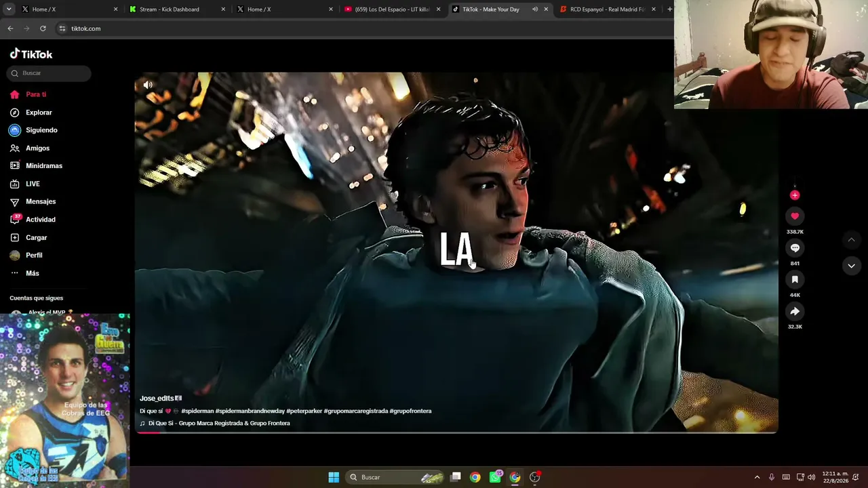Image resolution: width=868 pixels, height=488 pixels.
Task: Open the Chrome tab search dropdown
Action: (x=10, y=9)
